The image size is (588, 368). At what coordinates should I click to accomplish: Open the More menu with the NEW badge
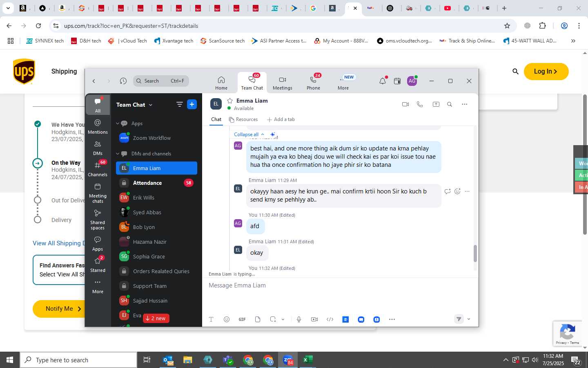343,83
